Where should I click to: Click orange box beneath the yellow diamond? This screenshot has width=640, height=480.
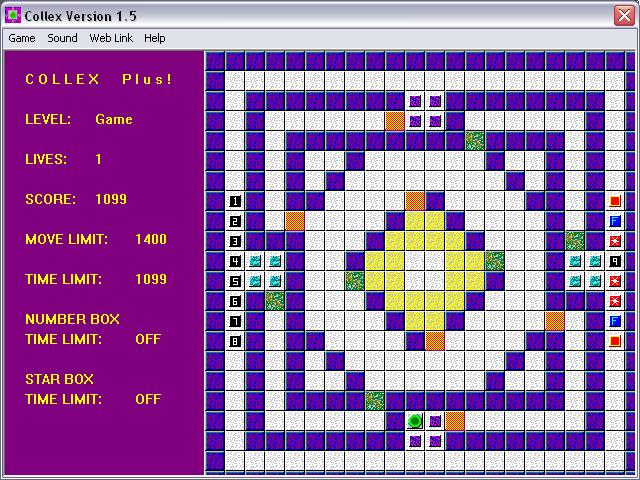click(435, 341)
